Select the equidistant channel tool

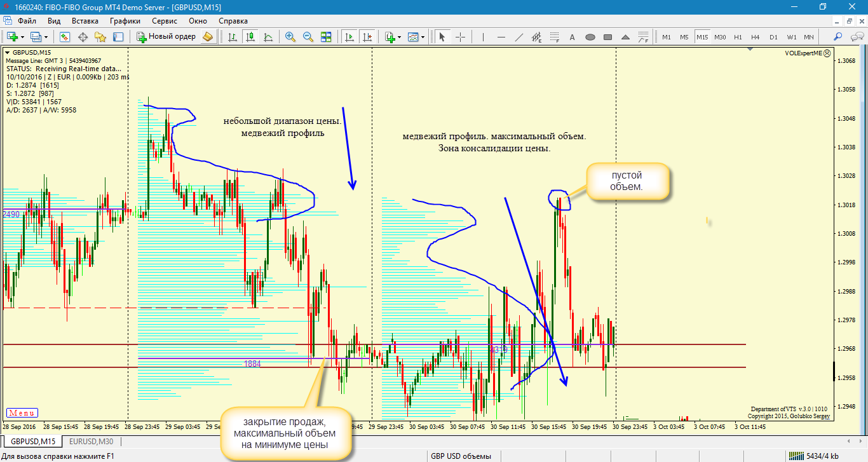pos(536,37)
